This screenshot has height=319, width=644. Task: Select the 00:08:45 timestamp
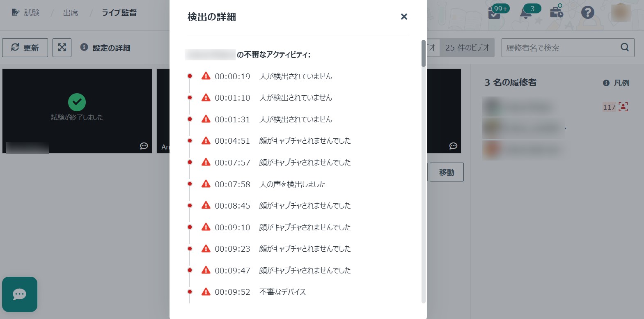(232, 206)
